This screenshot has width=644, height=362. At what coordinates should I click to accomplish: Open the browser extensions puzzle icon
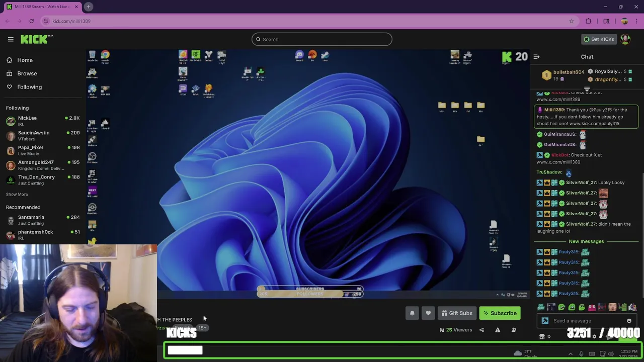click(589, 21)
